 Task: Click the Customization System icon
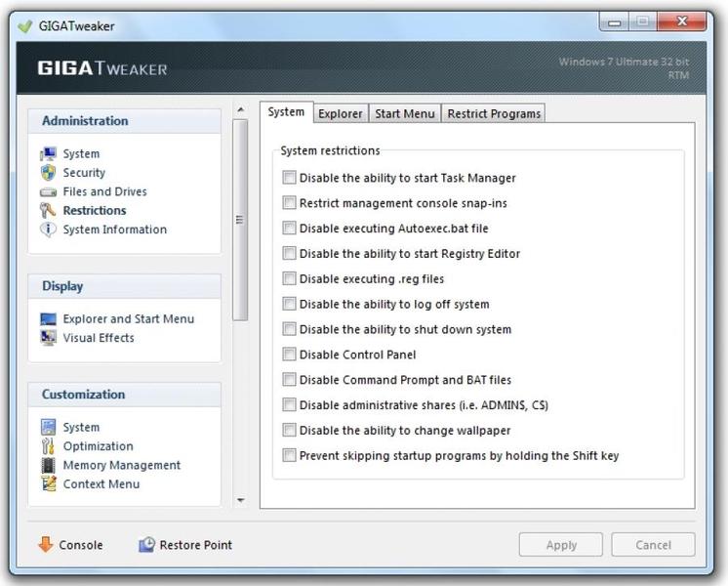(48, 427)
